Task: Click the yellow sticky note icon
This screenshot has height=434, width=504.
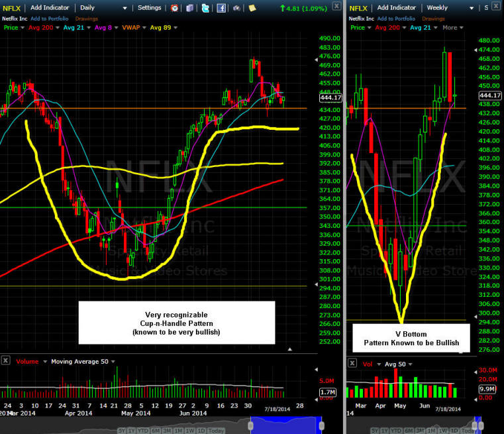Action: [x=252, y=8]
